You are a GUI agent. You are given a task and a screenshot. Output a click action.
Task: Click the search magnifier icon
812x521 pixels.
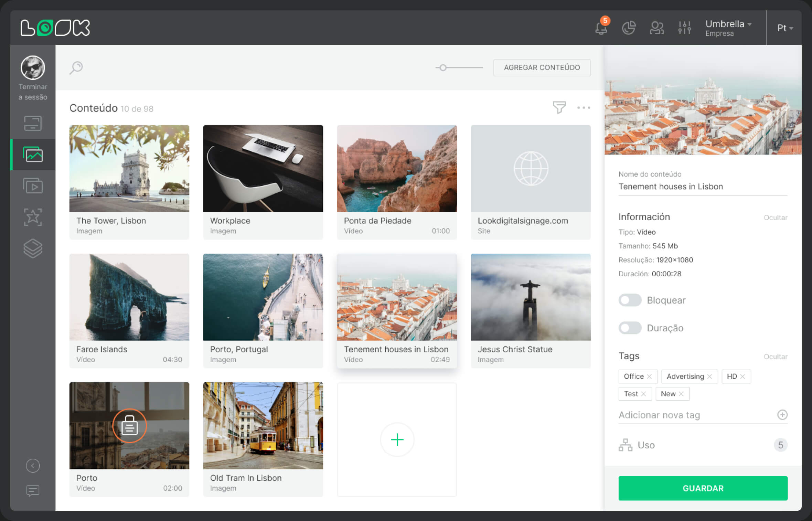click(76, 67)
